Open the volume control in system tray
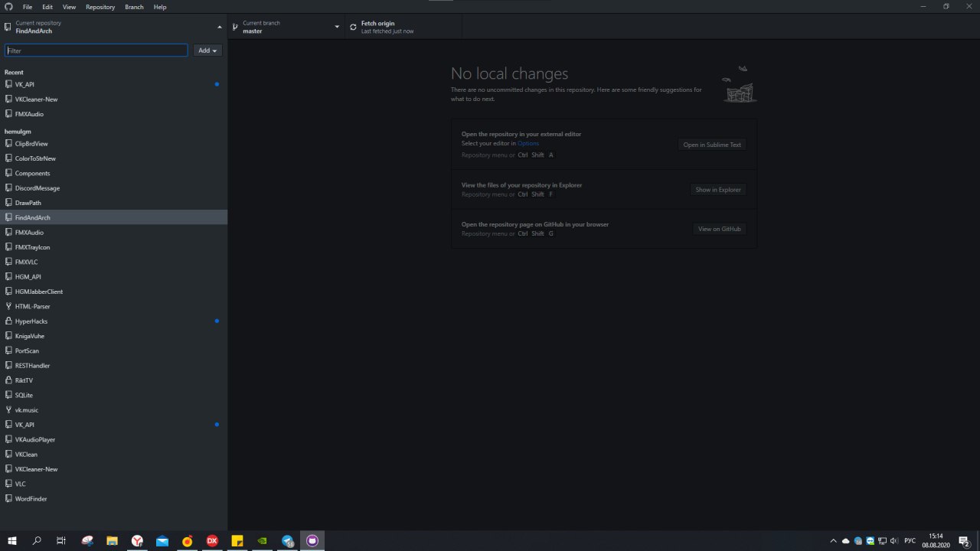The width and height of the screenshot is (980, 551). (x=894, y=541)
